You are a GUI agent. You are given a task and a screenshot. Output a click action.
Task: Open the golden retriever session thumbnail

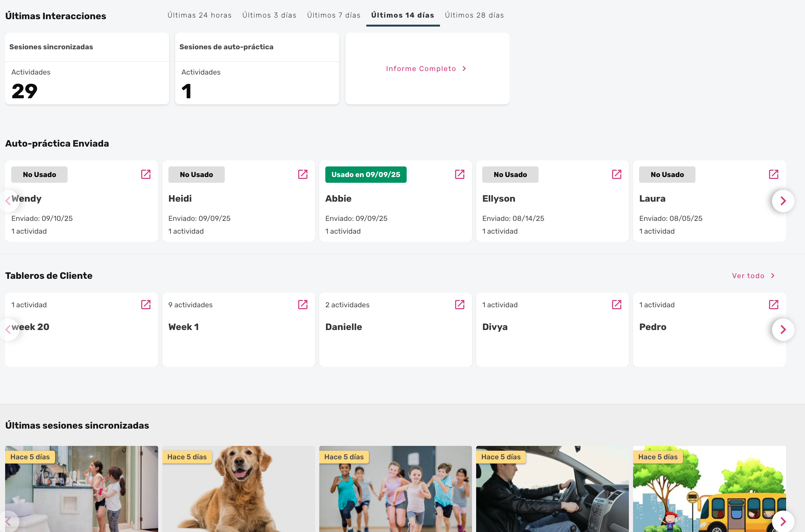click(x=239, y=492)
